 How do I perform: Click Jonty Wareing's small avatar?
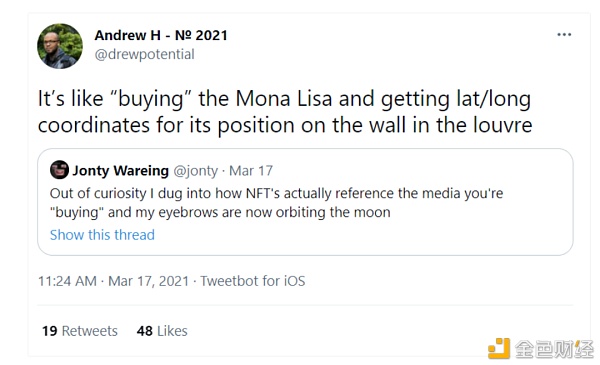59,170
